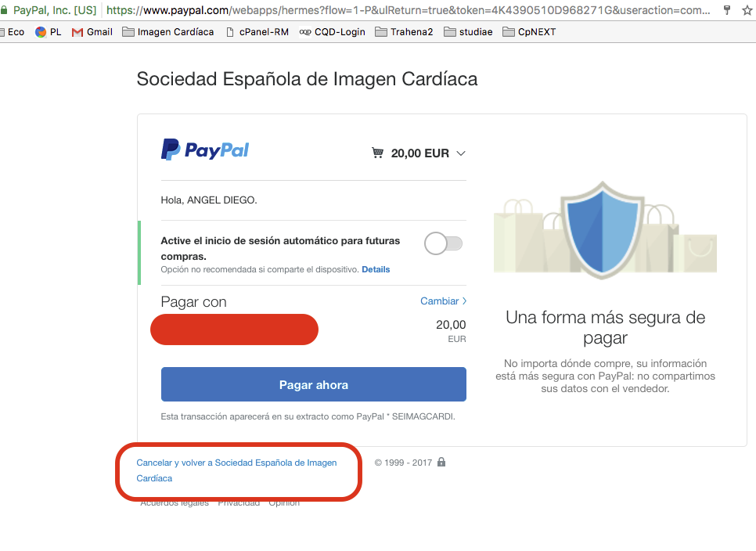Expand the 20,00 EUR order summary chevron

tap(461, 153)
